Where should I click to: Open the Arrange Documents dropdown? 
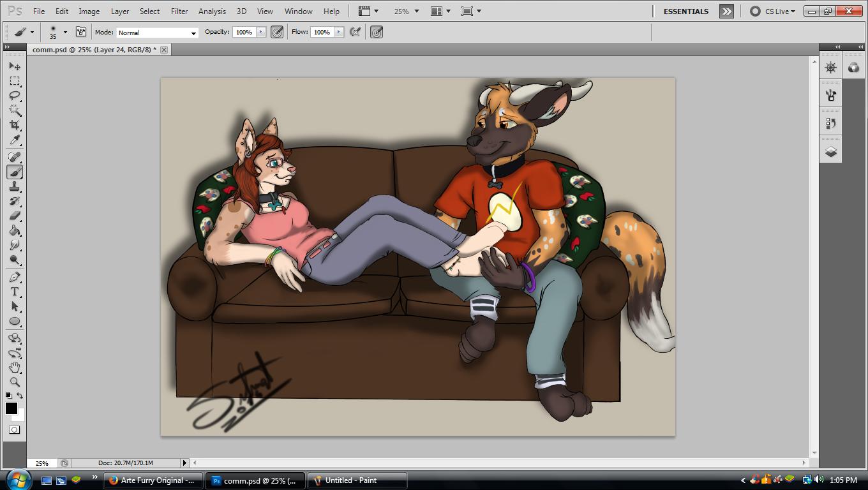pyautogui.click(x=440, y=11)
